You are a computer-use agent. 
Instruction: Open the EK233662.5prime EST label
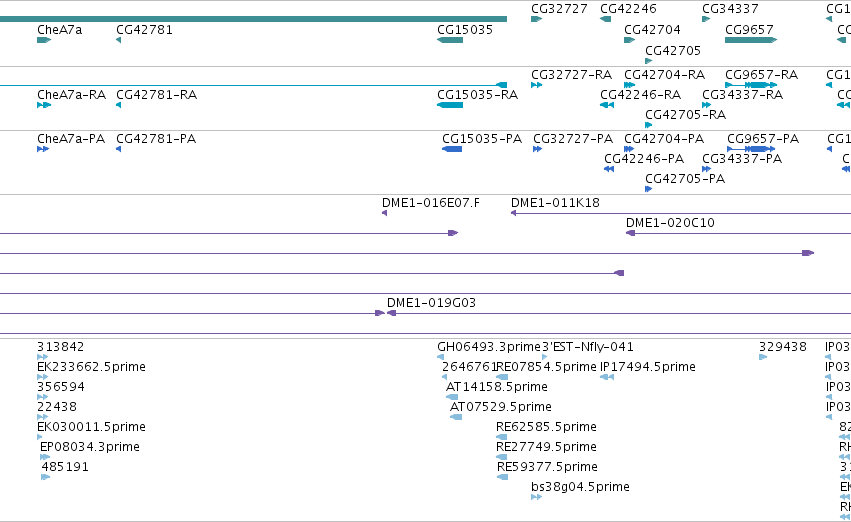[x=91, y=367]
